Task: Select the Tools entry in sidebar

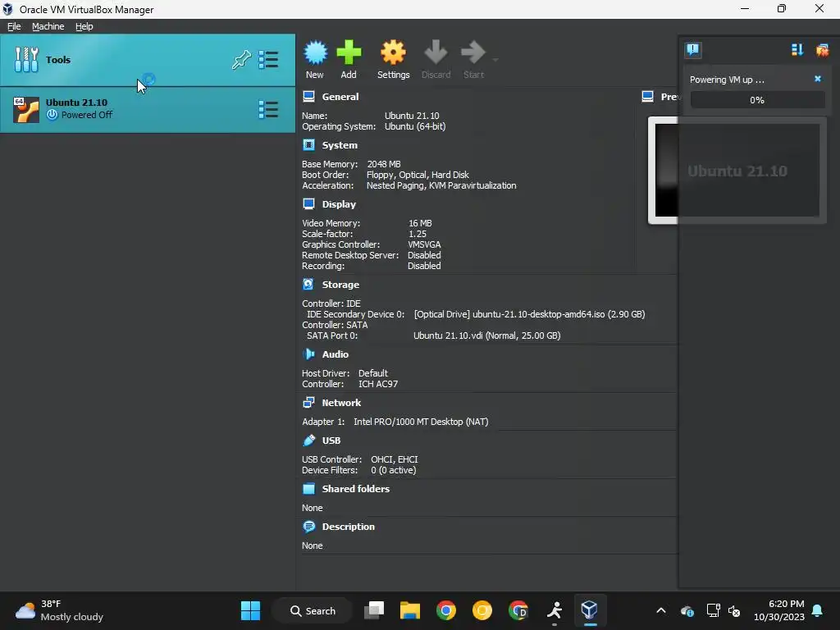Action: (148, 60)
